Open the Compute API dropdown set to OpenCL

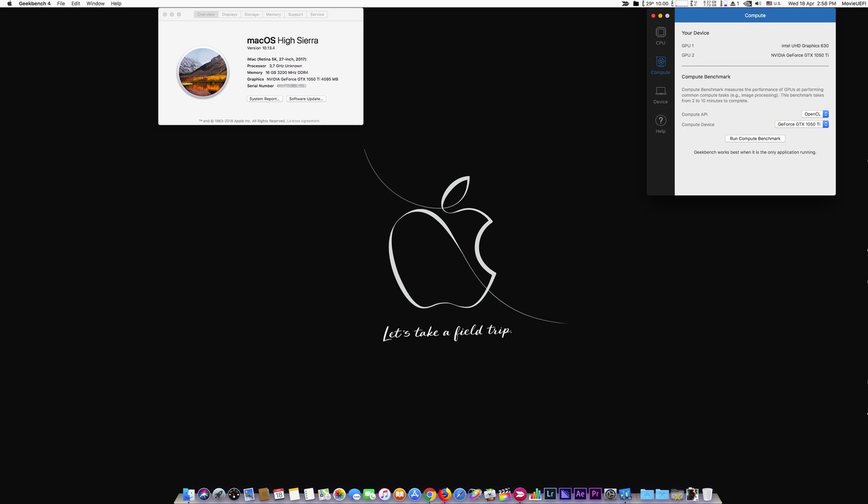tap(815, 114)
